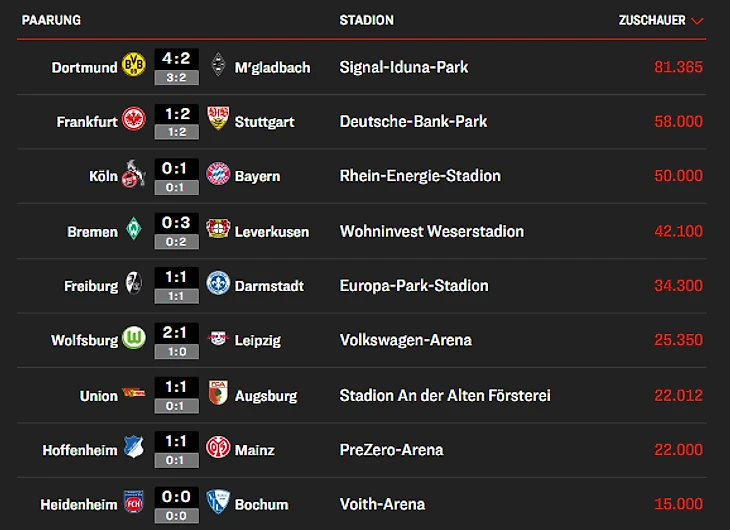Click the 81.365 attendance figure

coord(677,67)
